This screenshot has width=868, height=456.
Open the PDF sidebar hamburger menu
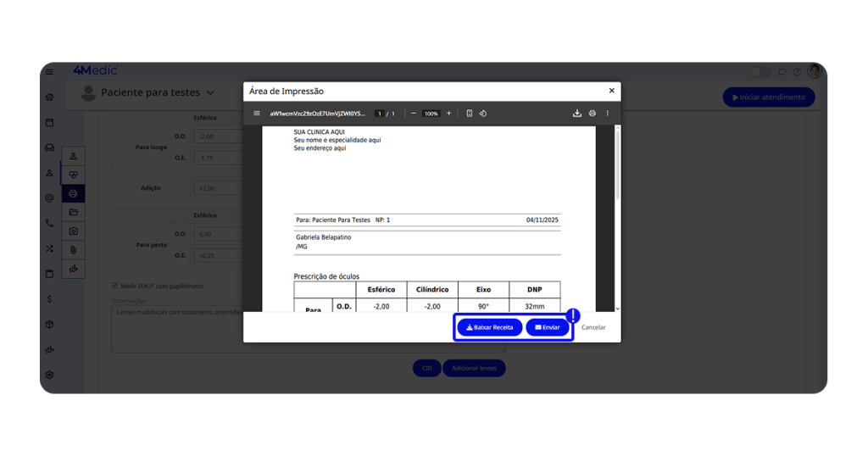[257, 114]
